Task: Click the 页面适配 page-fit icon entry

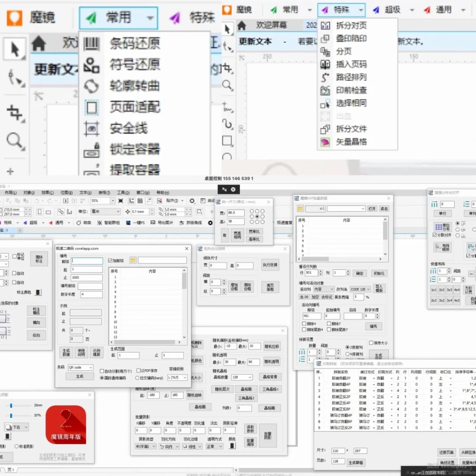Action: [91, 107]
